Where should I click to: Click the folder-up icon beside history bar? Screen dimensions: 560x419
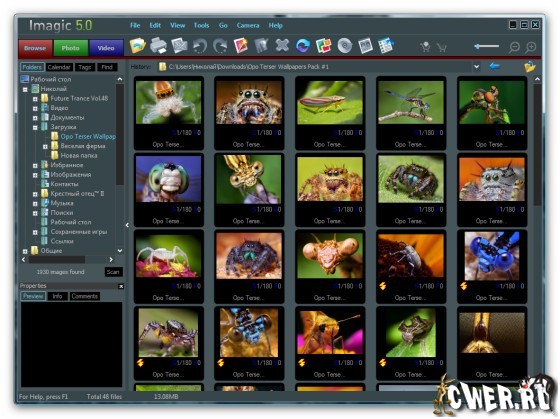[530, 66]
